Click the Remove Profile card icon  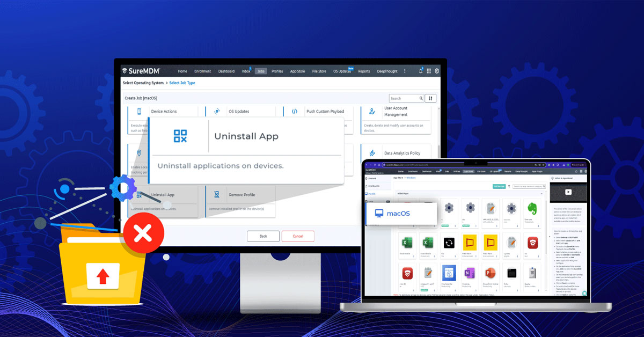click(x=217, y=194)
